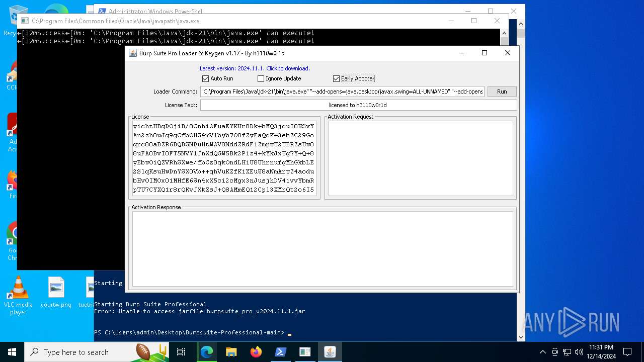Open the network status tray icon
The height and width of the screenshot is (362, 644).
pos(567,352)
